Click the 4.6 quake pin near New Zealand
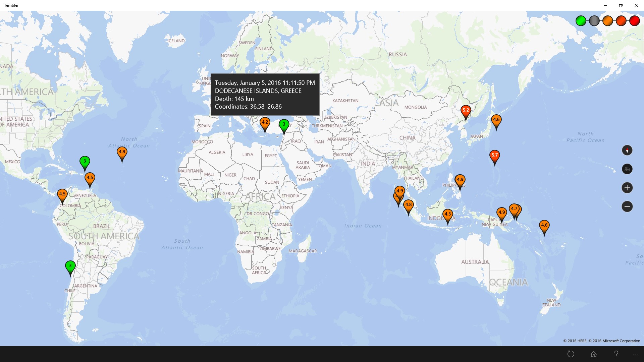This screenshot has height=362, width=644. point(544,226)
